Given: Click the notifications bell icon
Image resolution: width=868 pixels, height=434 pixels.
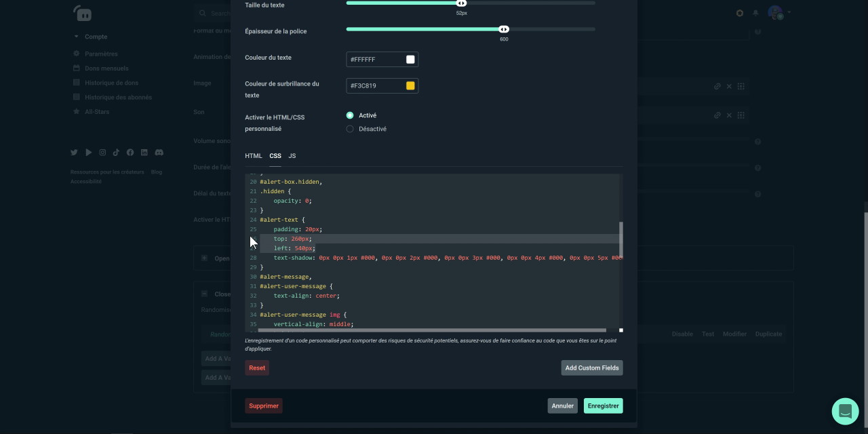Looking at the screenshot, I should [755, 13].
